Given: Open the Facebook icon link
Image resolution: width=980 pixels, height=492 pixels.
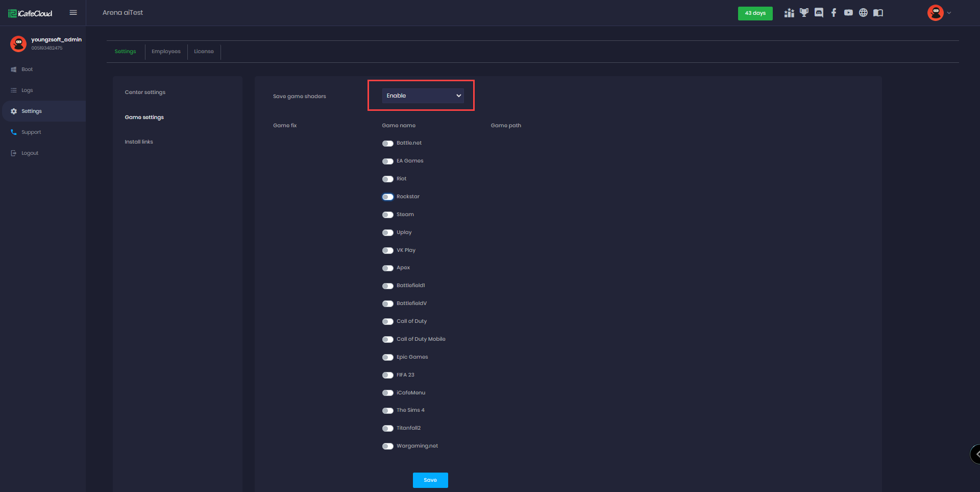Looking at the screenshot, I should (x=834, y=13).
